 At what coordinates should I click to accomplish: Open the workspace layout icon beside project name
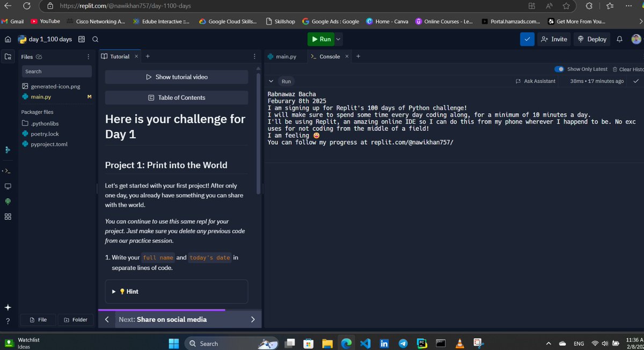(82, 39)
